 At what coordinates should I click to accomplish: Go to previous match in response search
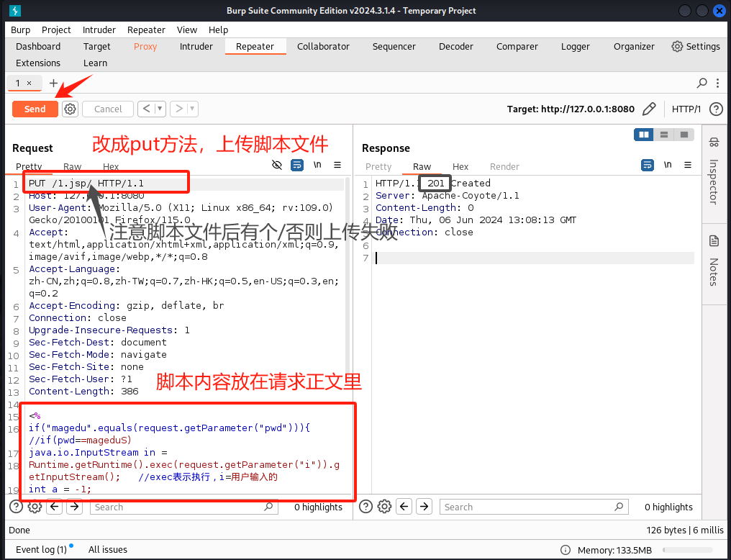[x=404, y=507]
